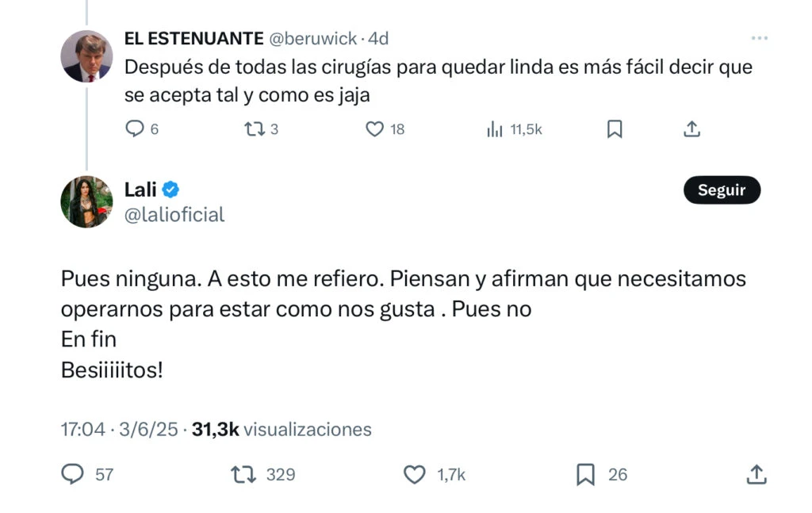The image size is (812, 513).
Task: Bookmark the EL ESTENUANTE tweet
Action: point(615,128)
